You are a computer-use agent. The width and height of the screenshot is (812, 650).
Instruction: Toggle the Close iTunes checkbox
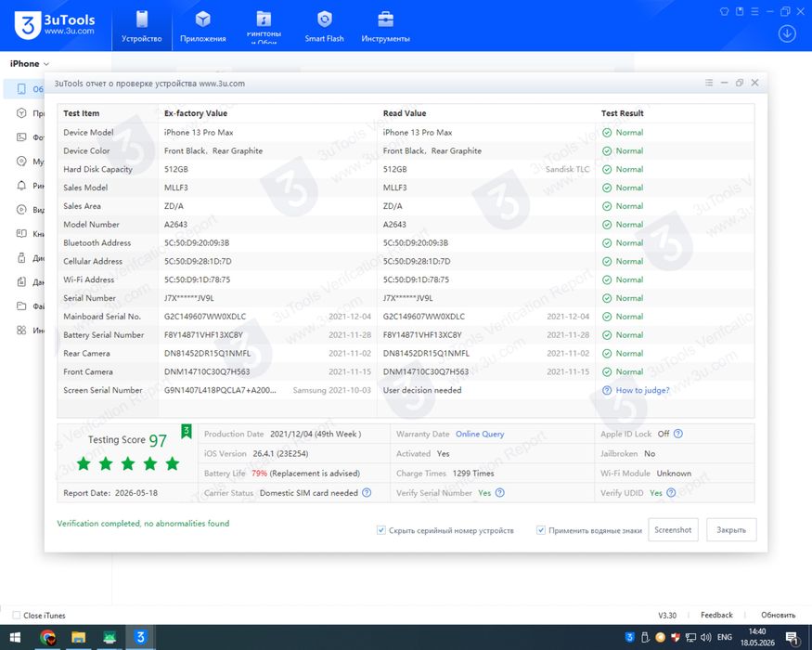click(17, 616)
